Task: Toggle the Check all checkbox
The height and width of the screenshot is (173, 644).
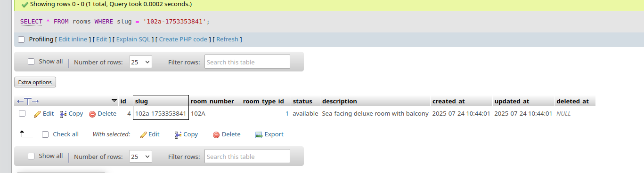Action: tap(45, 134)
